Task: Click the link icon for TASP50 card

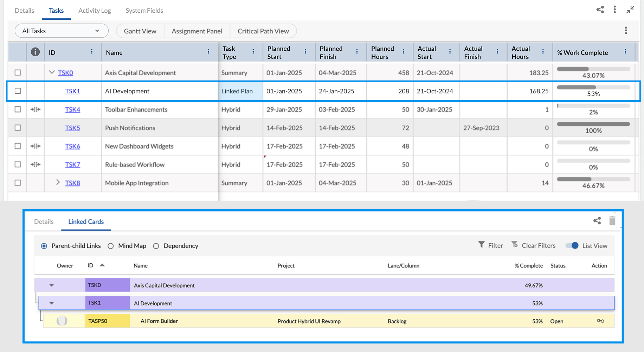Action: [x=600, y=321]
